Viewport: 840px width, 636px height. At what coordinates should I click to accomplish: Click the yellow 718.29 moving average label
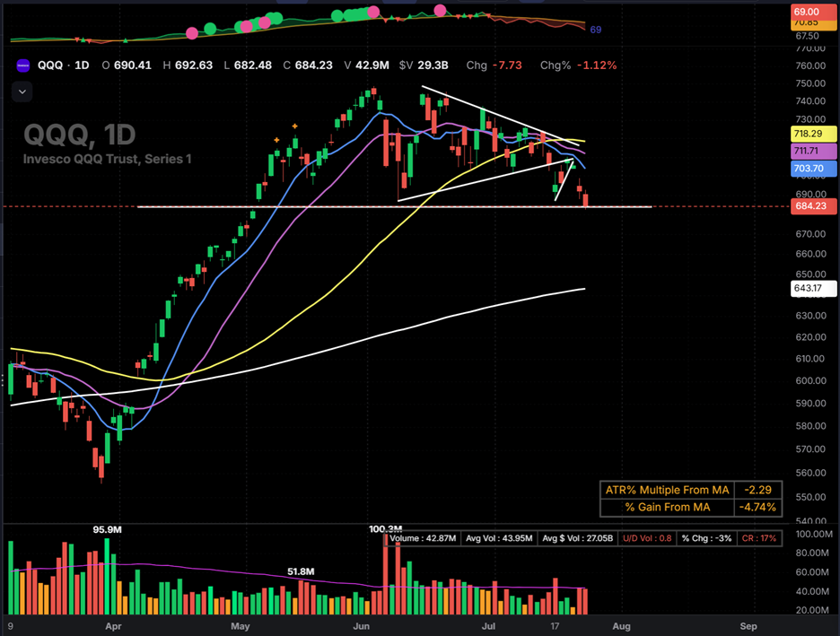pos(813,134)
